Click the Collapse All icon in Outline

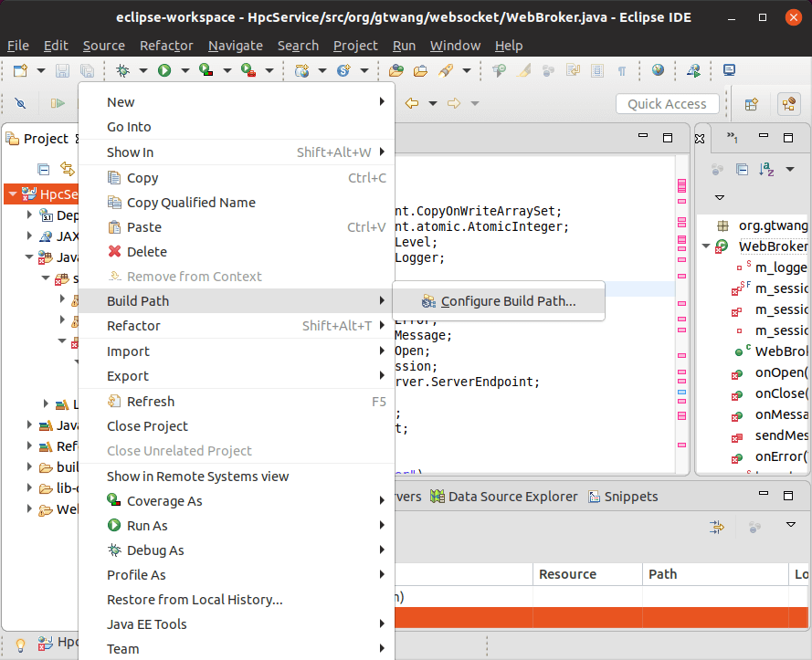pyautogui.click(x=742, y=169)
